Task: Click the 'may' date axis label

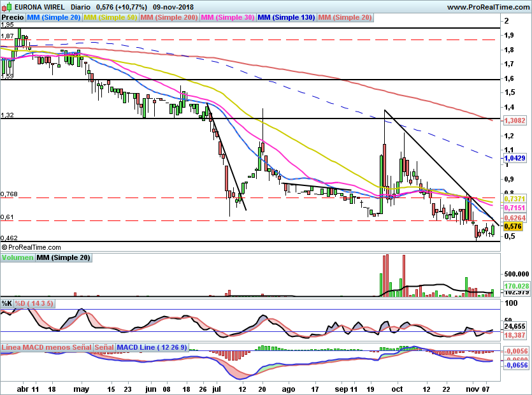Action: click(81, 389)
